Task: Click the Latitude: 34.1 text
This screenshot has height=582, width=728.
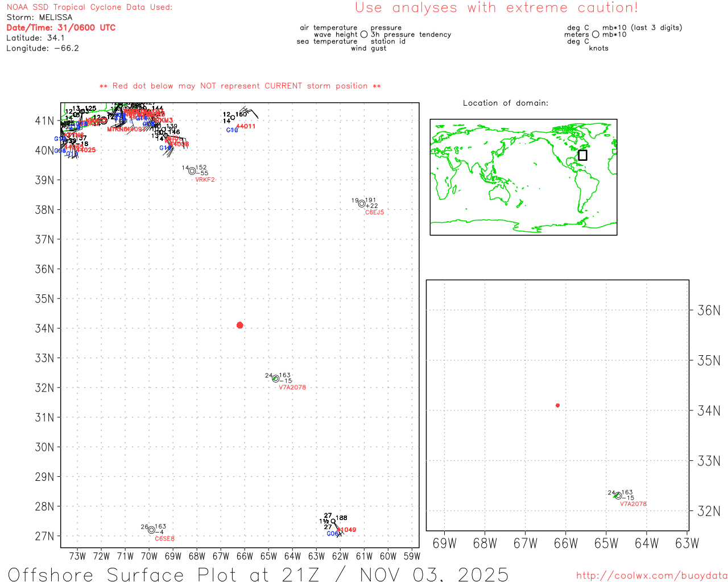Action: point(35,38)
